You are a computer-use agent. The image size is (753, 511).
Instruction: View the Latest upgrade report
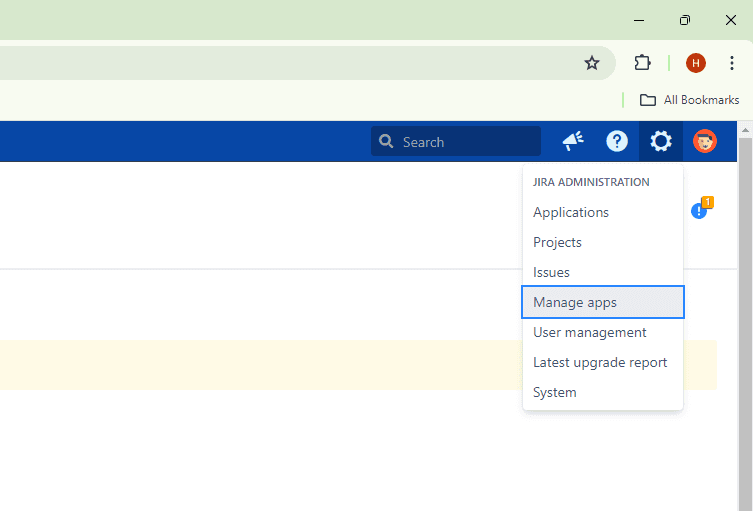pyautogui.click(x=600, y=362)
